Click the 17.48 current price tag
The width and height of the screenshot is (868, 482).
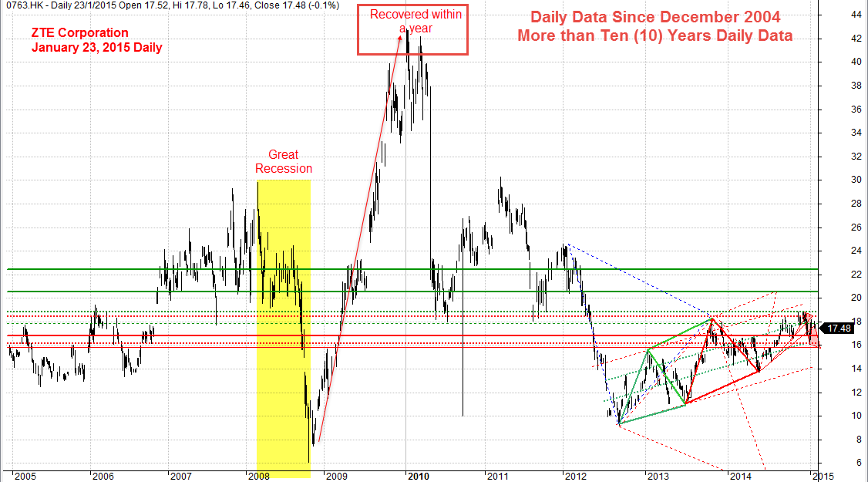pos(839,329)
